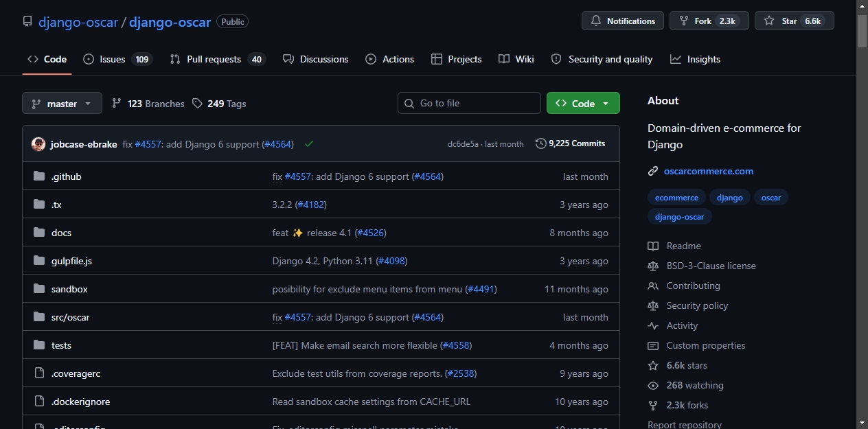Switch to the Code tab

(47, 59)
